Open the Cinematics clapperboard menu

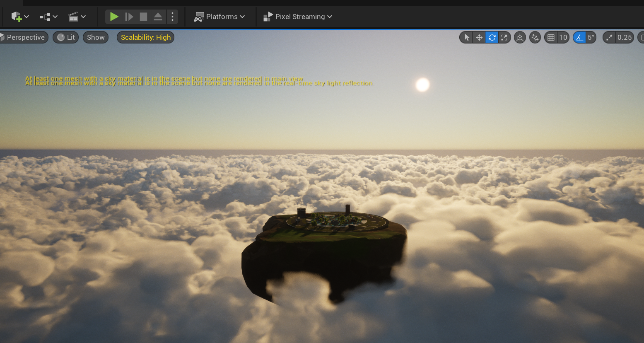(x=75, y=17)
